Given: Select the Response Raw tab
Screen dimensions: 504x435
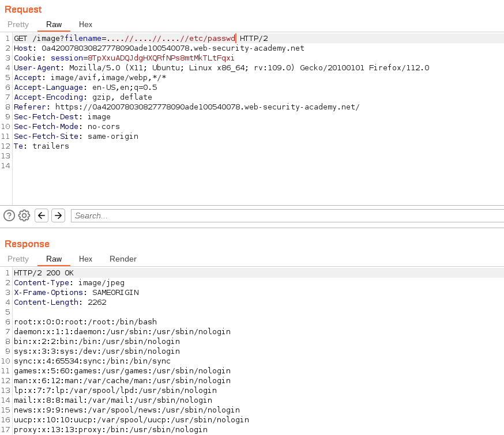Looking at the screenshot, I should pyautogui.click(x=54, y=259).
